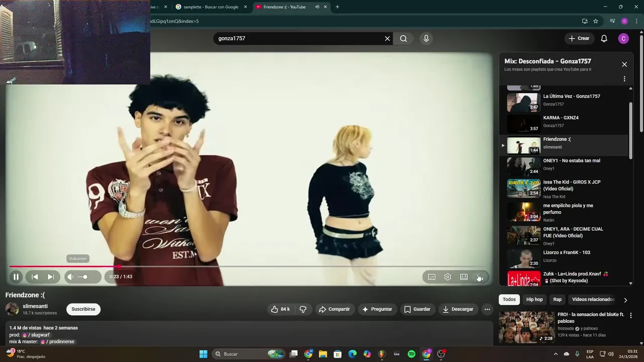Show more filter chips with the arrow
Image resolution: width=644 pixels, height=362 pixels.
(625, 300)
